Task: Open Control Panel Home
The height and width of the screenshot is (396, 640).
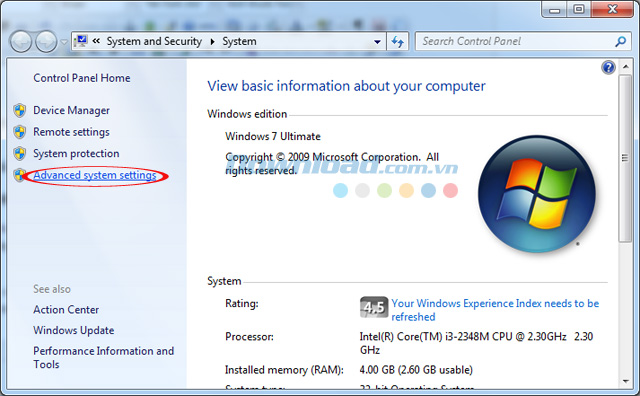Action: click(x=82, y=78)
